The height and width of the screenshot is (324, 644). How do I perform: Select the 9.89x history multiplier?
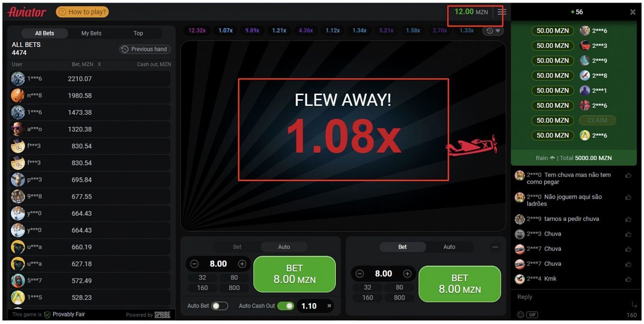(x=252, y=30)
